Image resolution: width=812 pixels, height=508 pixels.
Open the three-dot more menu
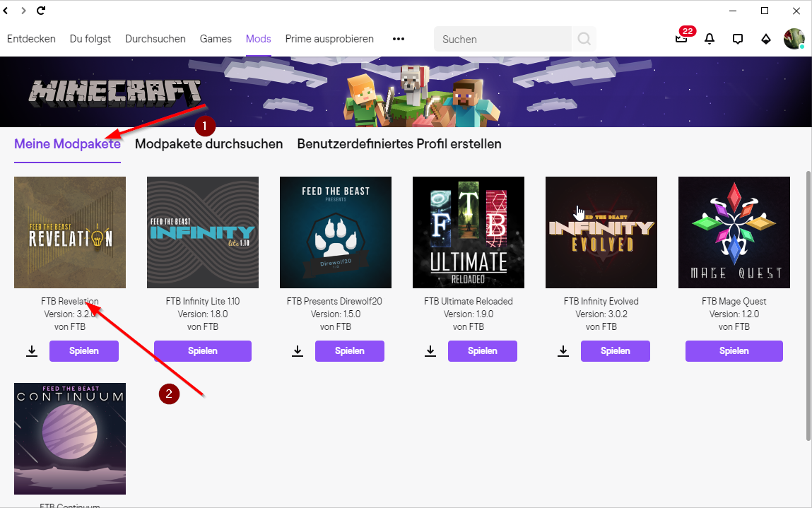pyautogui.click(x=399, y=39)
